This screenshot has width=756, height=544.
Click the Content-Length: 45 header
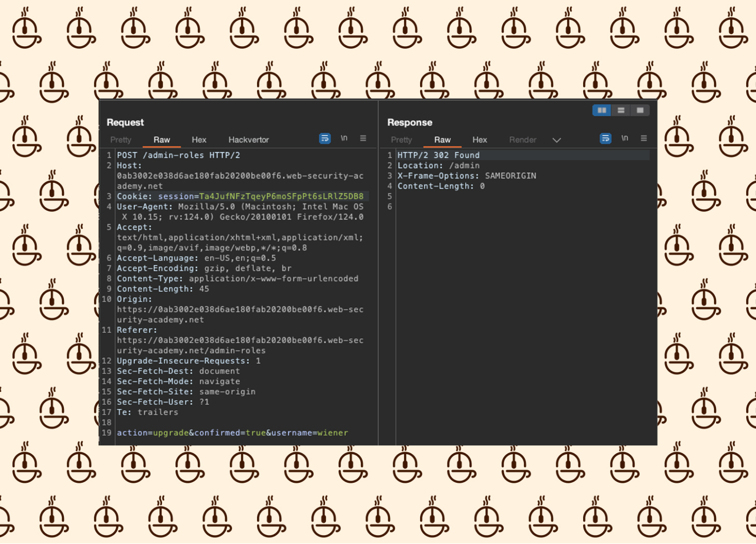pyautogui.click(x=163, y=289)
